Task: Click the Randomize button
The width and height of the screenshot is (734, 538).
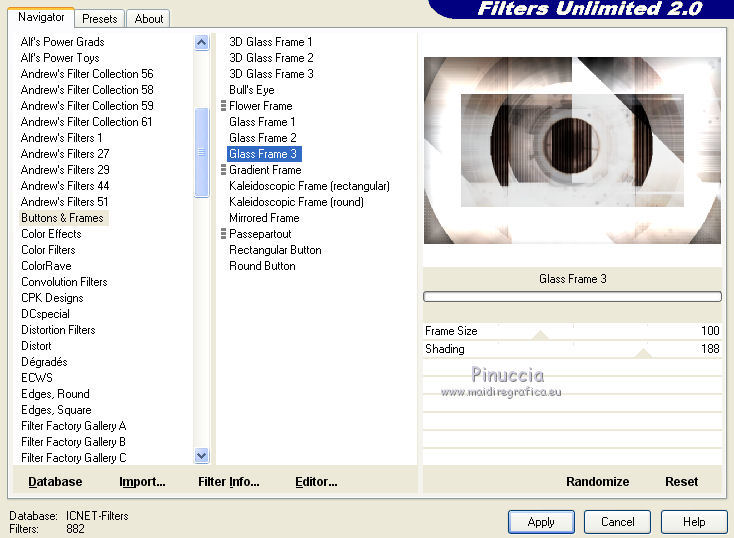Action: pyautogui.click(x=597, y=482)
